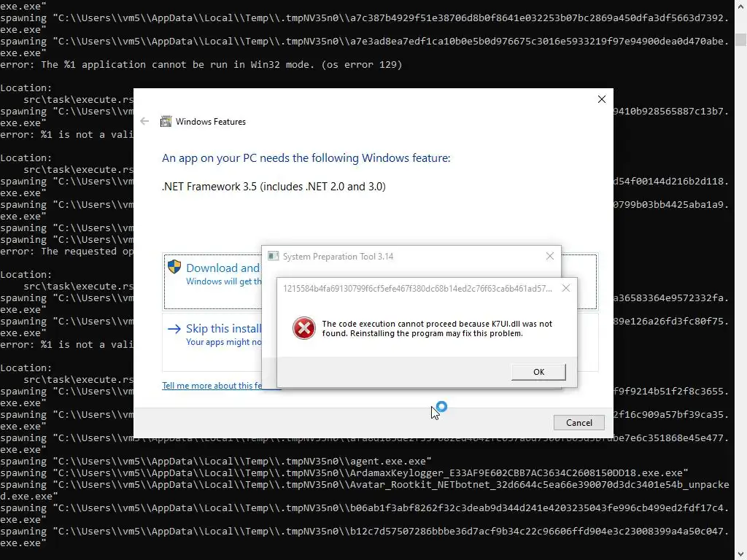
Task: Click the console scrollbar thumb
Action: coord(740,39)
